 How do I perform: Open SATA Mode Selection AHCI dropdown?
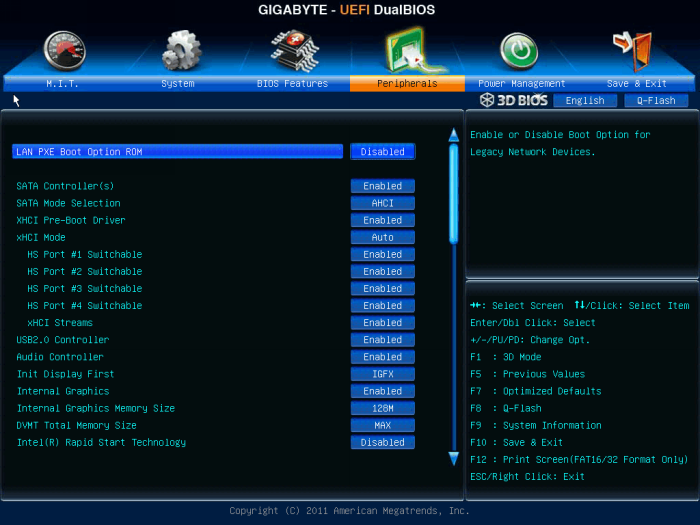(382, 203)
